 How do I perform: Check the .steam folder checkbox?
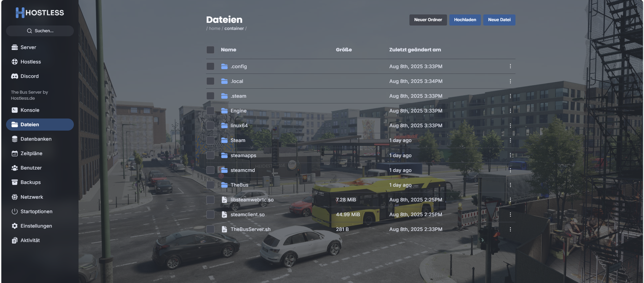click(x=210, y=96)
